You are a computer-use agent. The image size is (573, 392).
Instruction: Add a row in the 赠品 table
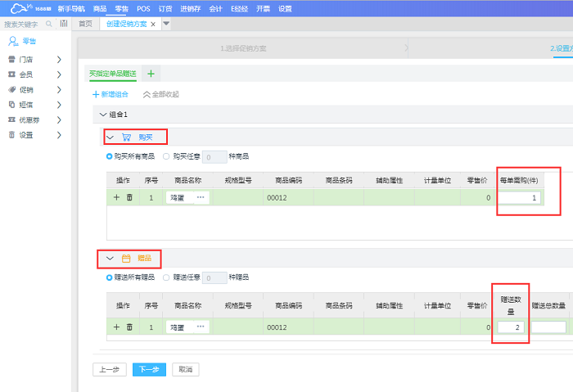(x=116, y=327)
